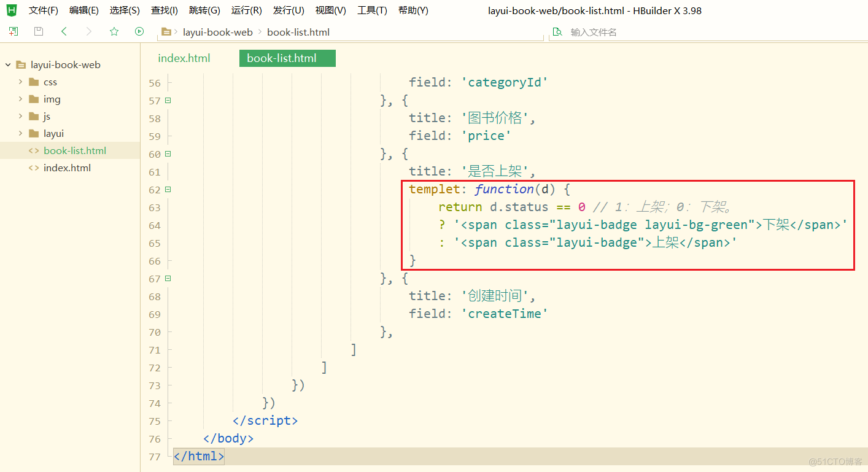The image size is (868, 472).
Task: Click book-list.html file type icon in tree
Action: pos(34,150)
